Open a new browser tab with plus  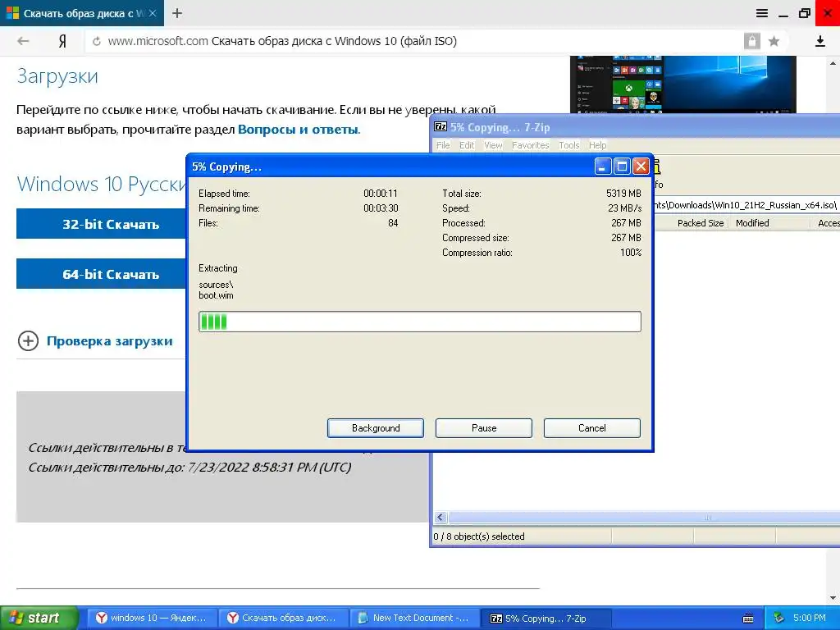177,13
